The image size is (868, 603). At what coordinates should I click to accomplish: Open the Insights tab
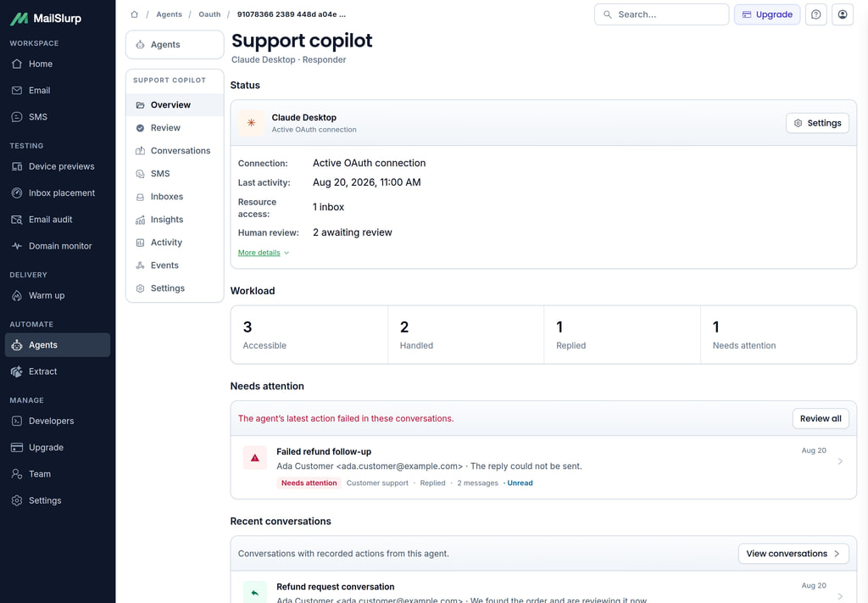point(175,220)
